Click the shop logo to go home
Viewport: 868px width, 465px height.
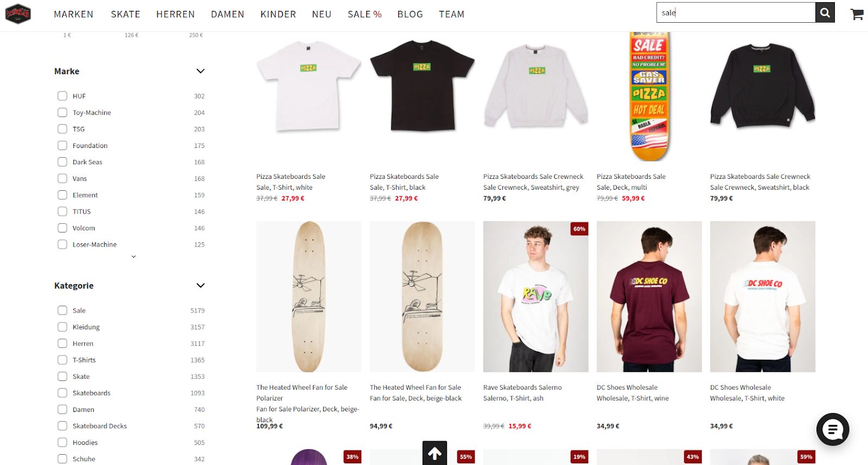tap(18, 14)
